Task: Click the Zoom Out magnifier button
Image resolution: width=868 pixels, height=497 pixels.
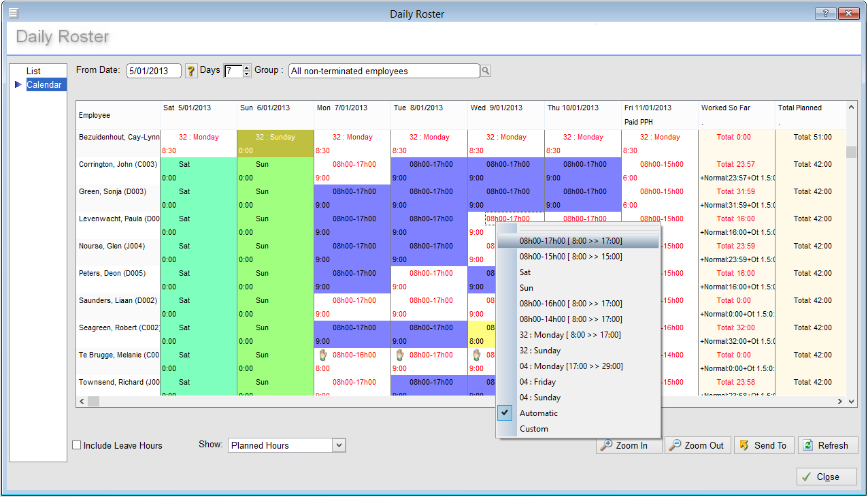Action: [x=697, y=445]
